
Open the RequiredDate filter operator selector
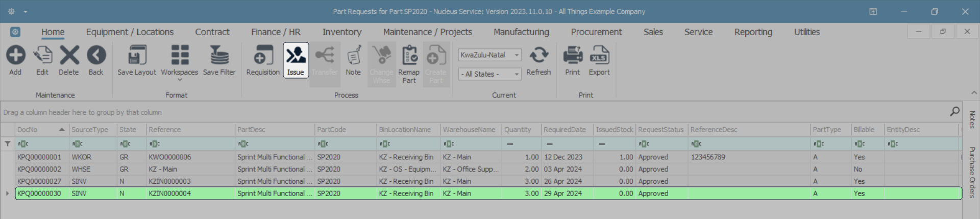tap(549, 144)
